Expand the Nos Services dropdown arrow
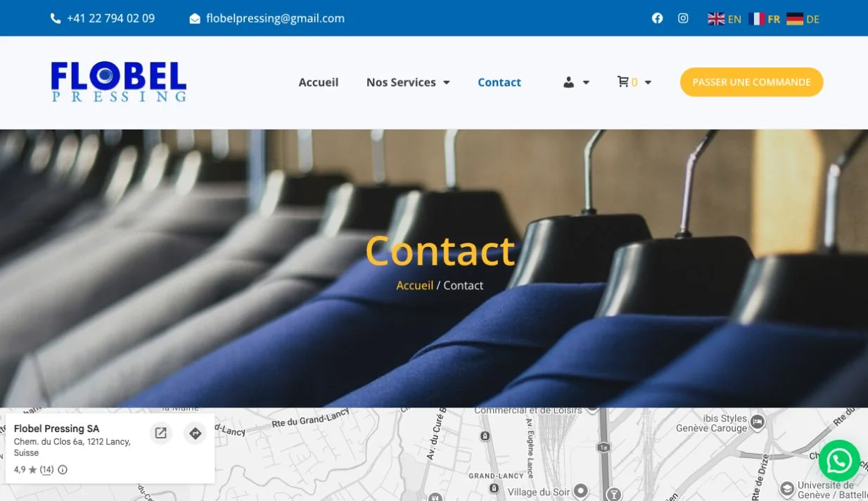This screenshot has width=868, height=501. [x=446, y=83]
